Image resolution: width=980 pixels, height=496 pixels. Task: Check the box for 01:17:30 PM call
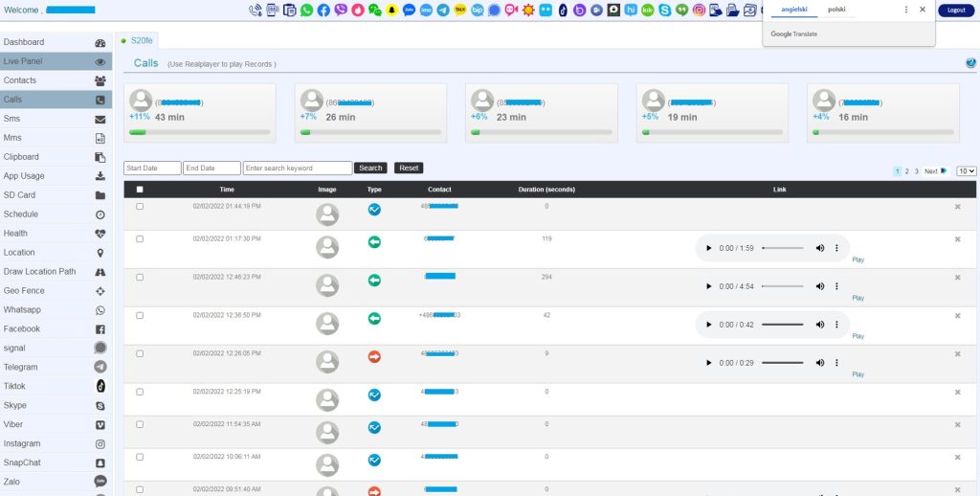[x=140, y=238]
